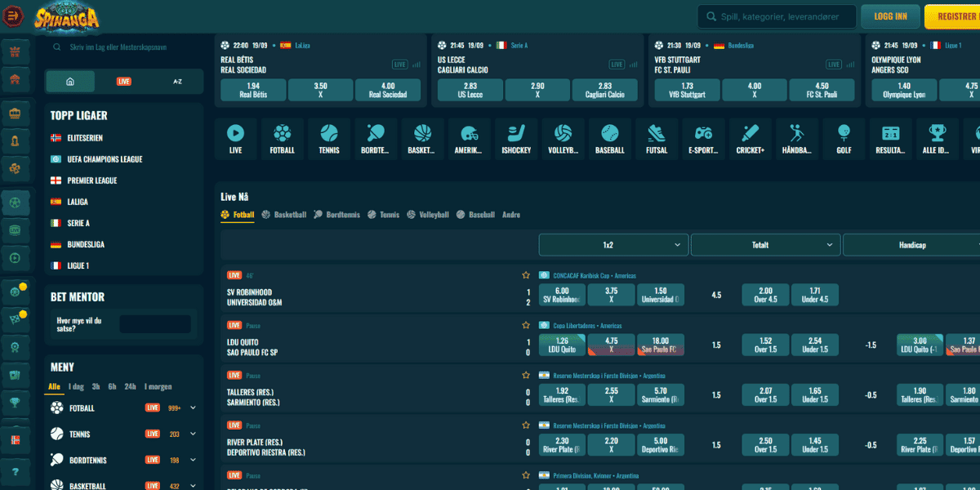The width and height of the screenshot is (980, 490).
Task: Go to sportsbook home icon tab
Action: point(70,82)
